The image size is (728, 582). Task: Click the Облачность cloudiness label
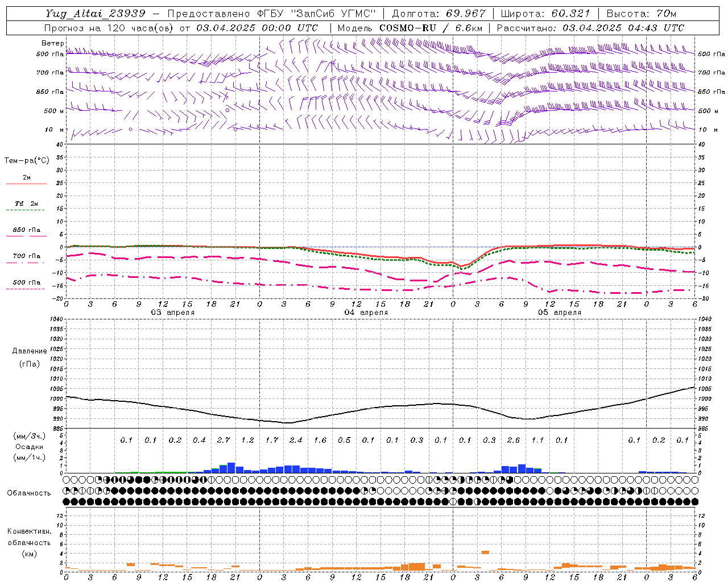coord(29,493)
